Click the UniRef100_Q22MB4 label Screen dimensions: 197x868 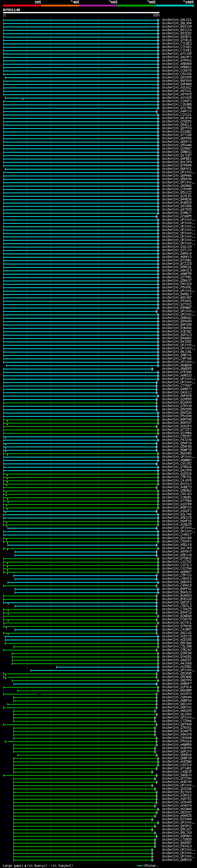click(x=177, y=433)
